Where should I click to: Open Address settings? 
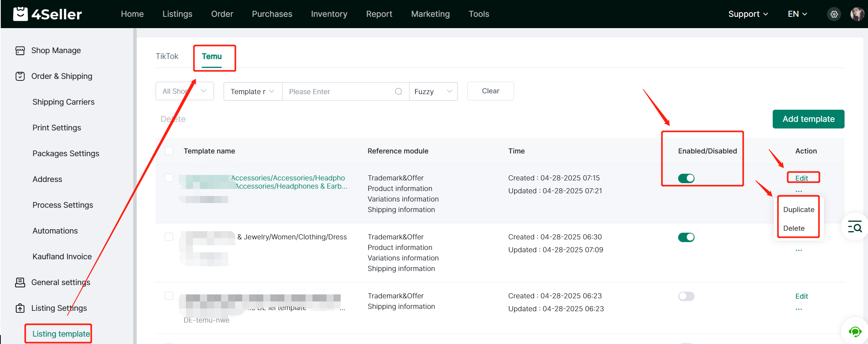pyautogui.click(x=47, y=179)
